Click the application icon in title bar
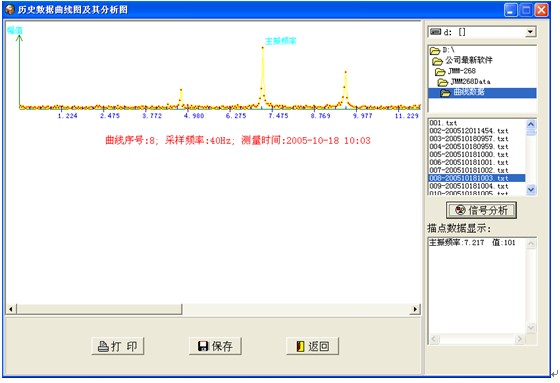Image resolution: width=560 pixels, height=383 pixels. tap(10, 10)
